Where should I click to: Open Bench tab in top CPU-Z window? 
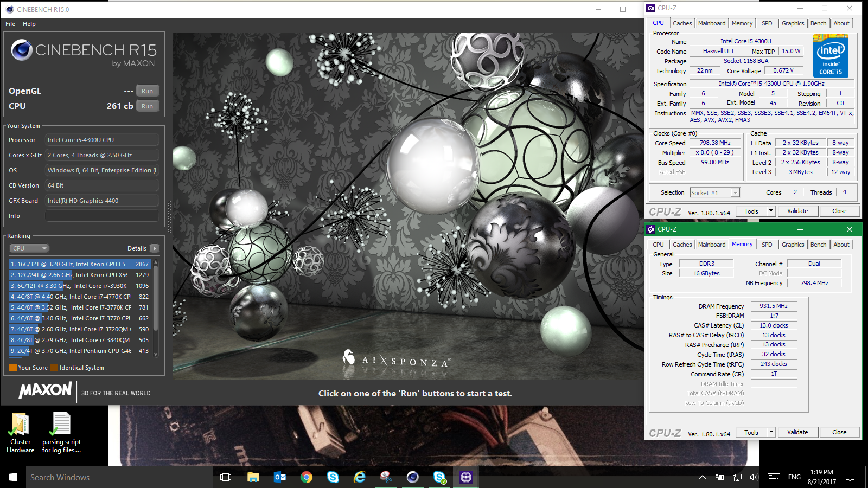pyautogui.click(x=818, y=23)
